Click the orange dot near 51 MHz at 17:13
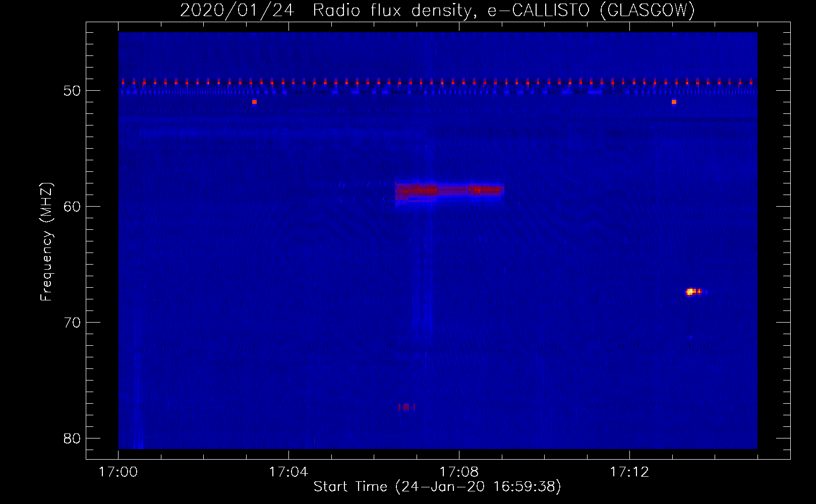This screenshot has height=504, width=816. click(674, 102)
